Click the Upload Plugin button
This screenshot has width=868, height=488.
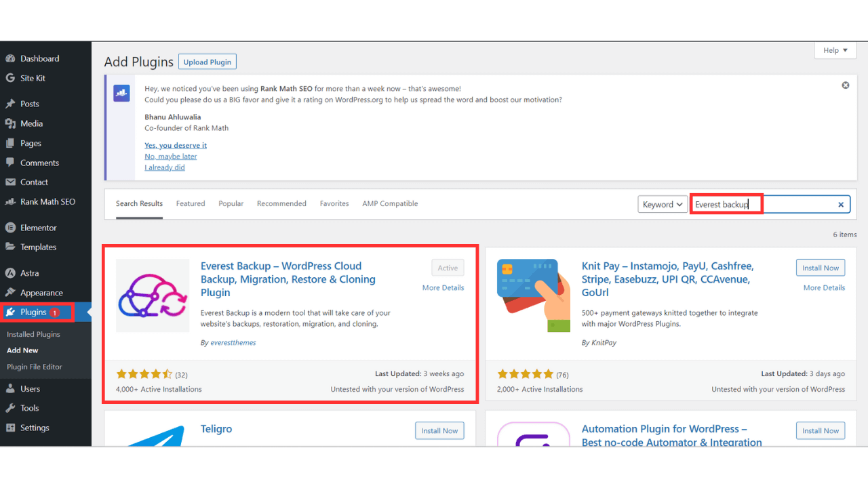pos(207,61)
